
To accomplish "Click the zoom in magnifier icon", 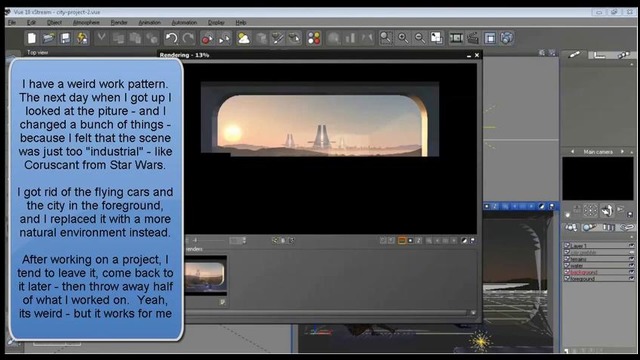I will (403, 38).
